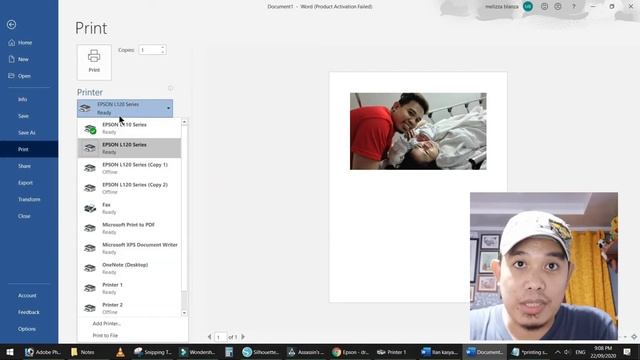Switch to Snipping Tool in taskbar
This screenshot has height=360, width=640.
(x=153, y=352)
